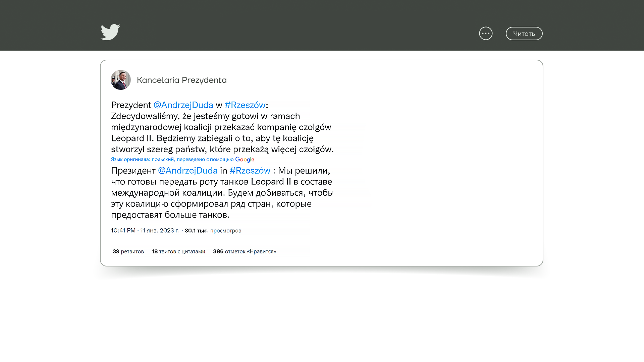Click original language notice 'Язык оригинала: польский'
Image resolution: width=644 pixels, height=362 pixels.
143,160
